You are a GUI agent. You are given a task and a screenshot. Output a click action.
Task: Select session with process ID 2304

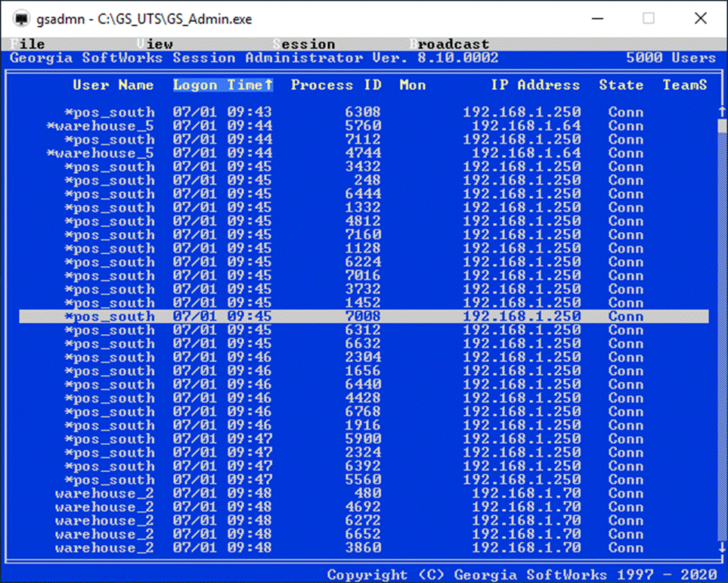point(364,357)
